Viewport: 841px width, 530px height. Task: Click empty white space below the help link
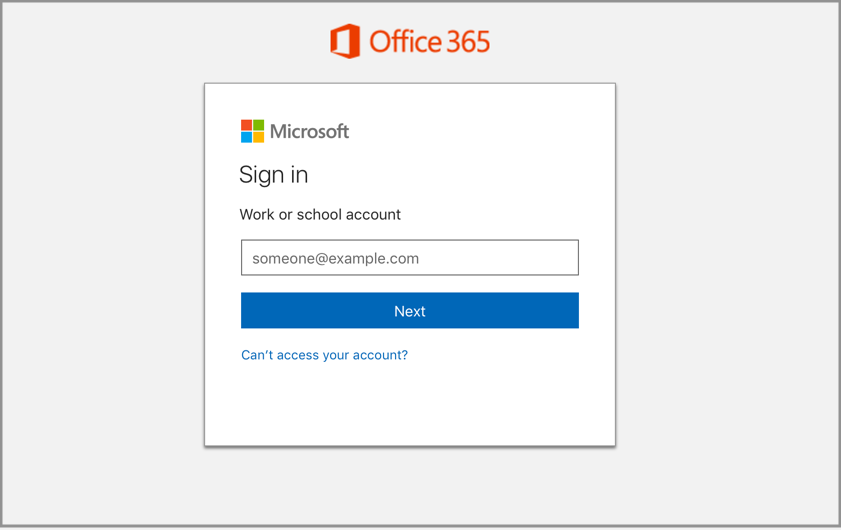coord(409,405)
